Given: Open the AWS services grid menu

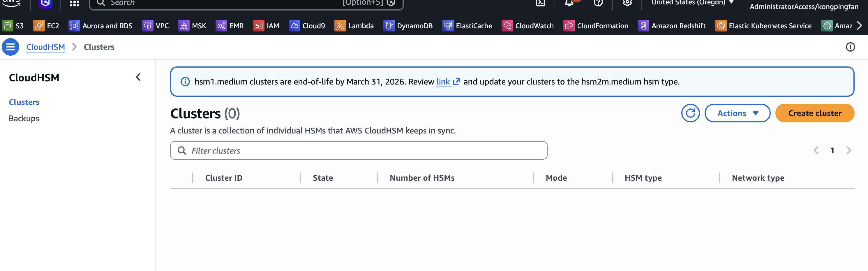Looking at the screenshot, I should (x=74, y=3).
